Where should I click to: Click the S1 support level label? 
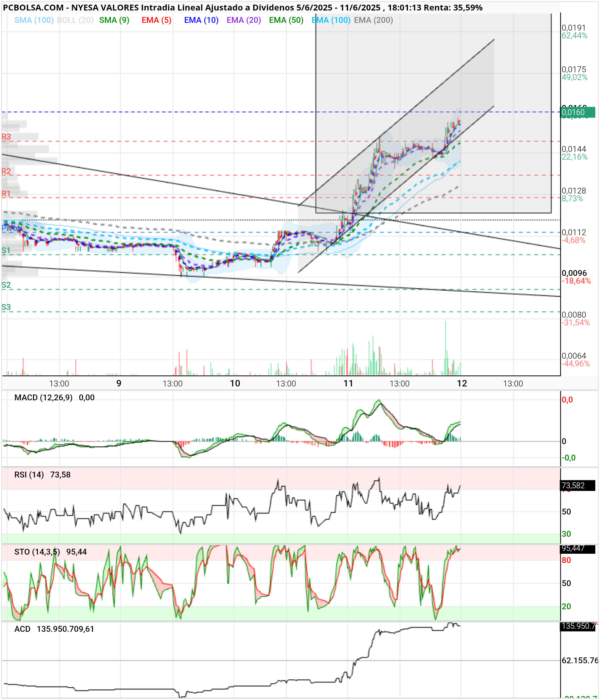click(6, 250)
